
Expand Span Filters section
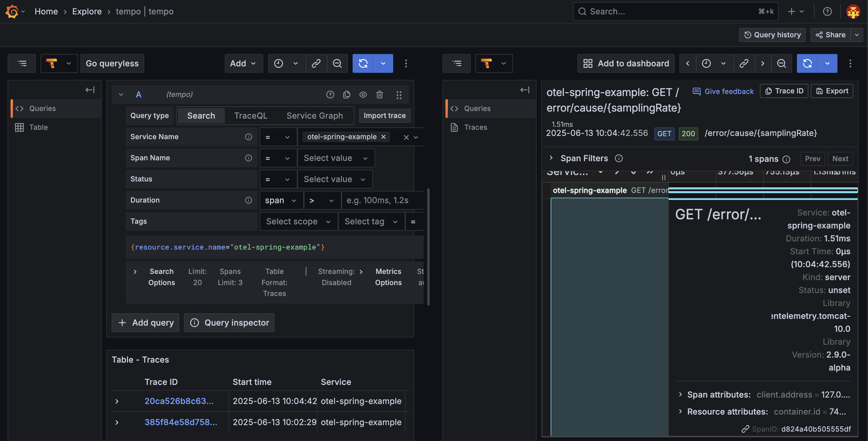pos(551,158)
